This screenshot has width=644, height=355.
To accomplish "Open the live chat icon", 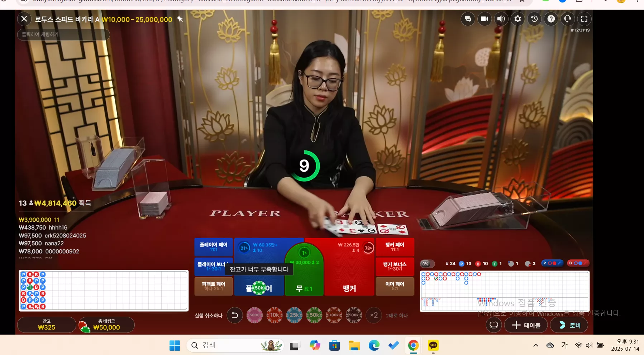I will coord(468,19).
